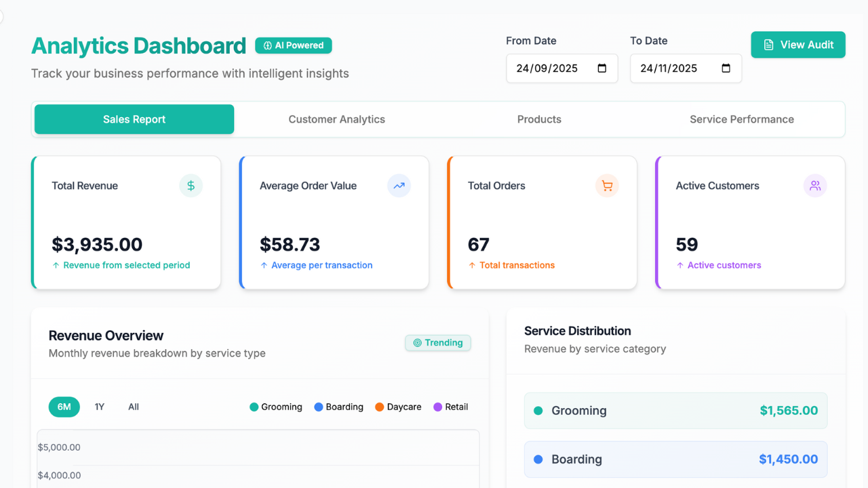
Task: Toggle the Daycare series in the chart legend
Action: 398,407
